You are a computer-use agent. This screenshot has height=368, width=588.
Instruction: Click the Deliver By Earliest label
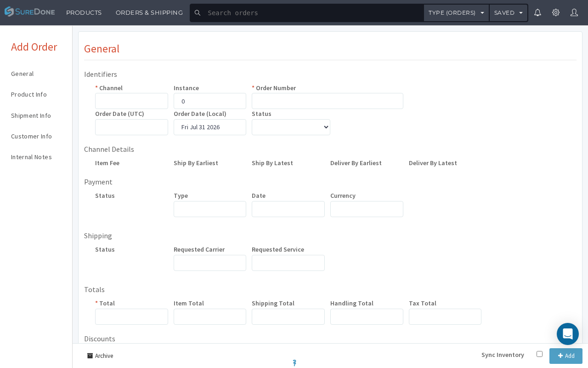click(356, 163)
